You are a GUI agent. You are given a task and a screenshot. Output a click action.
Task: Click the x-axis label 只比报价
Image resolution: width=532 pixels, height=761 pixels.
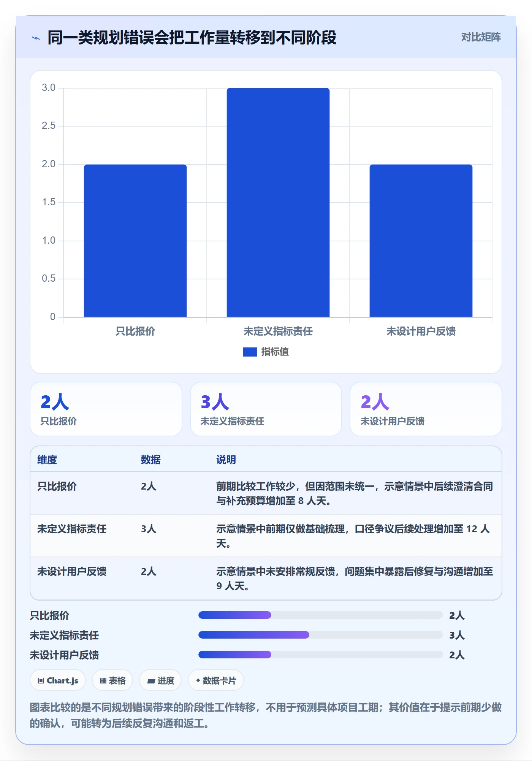(135, 331)
